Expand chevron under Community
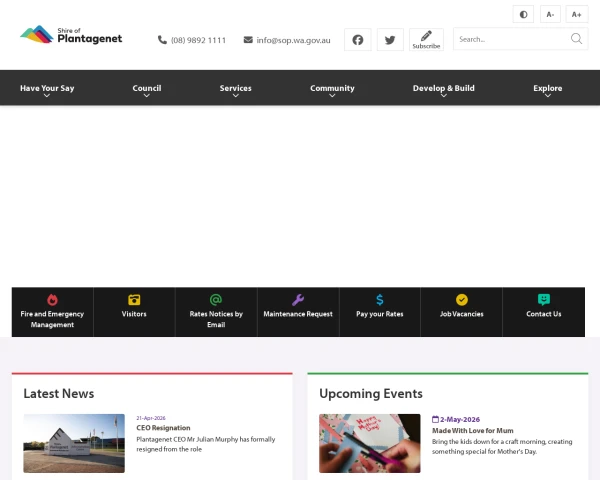Screen dimensions: 600x480 pyautogui.click(x=332, y=96)
